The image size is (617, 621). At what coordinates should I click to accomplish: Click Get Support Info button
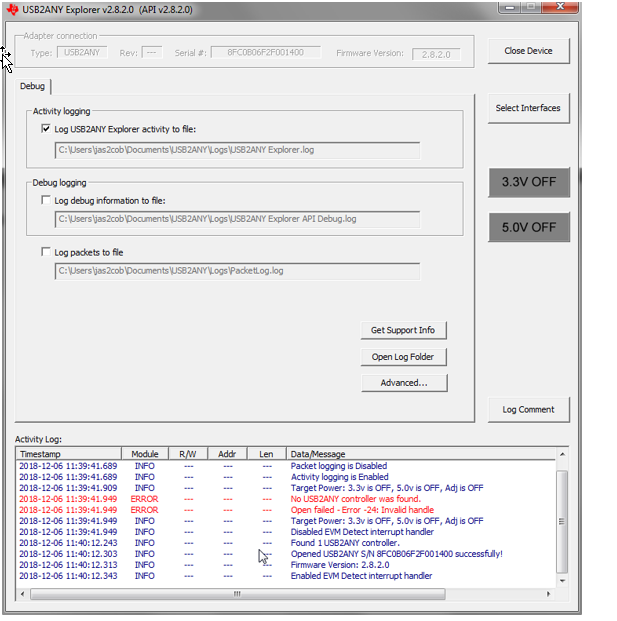(403, 330)
